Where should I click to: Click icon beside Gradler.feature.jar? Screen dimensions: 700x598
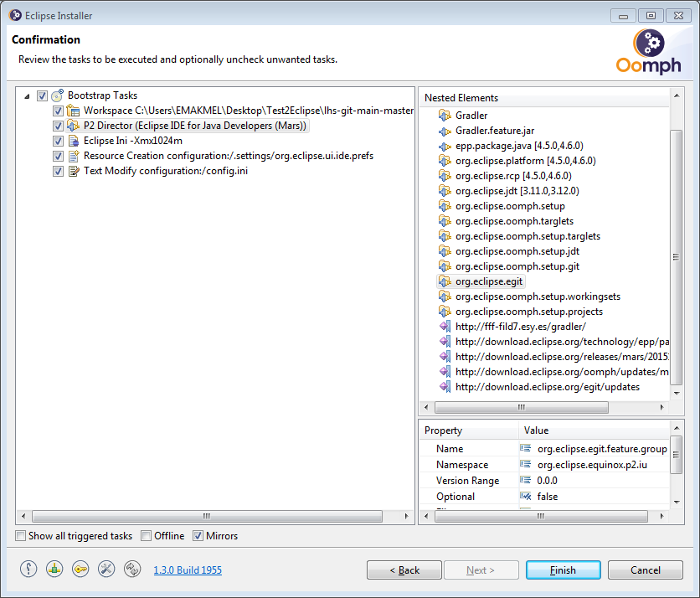tap(445, 131)
